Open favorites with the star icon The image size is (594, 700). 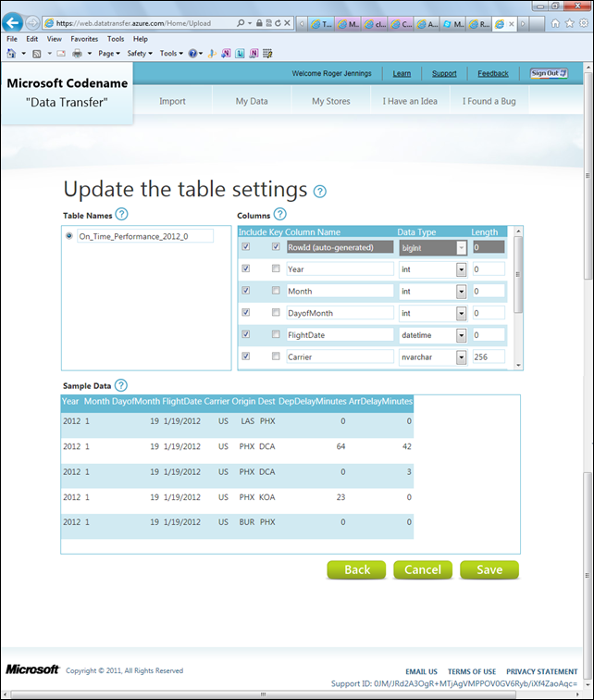click(x=569, y=23)
